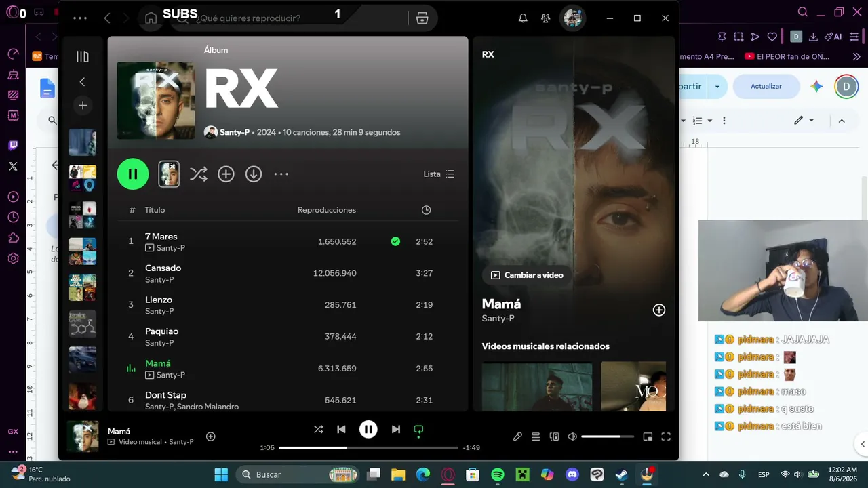This screenshot has width=868, height=488.
Task: Save RX album to library
Action: tap(226, 174)
